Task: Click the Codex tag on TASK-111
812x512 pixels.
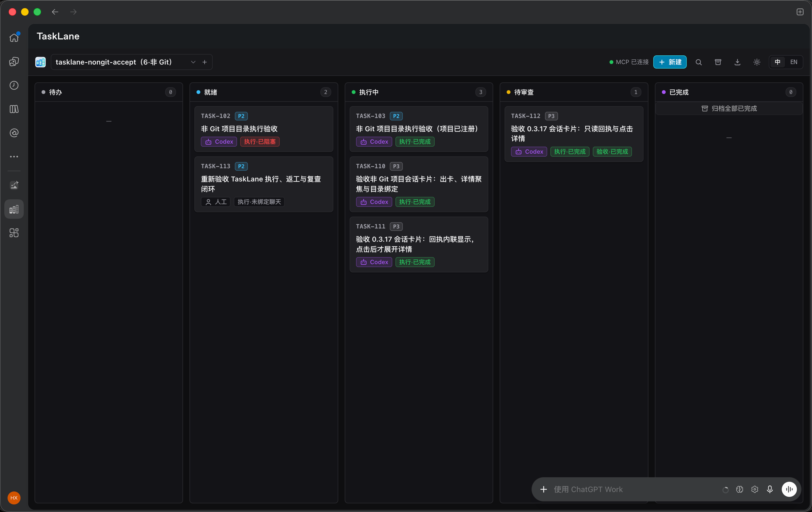Action: (374, 262)
